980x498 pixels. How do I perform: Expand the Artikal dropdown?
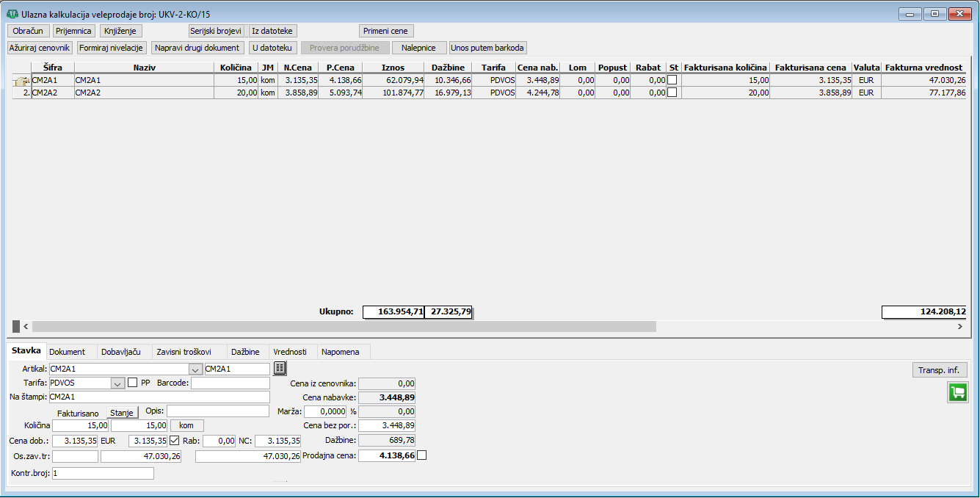(x=195, y=369)
